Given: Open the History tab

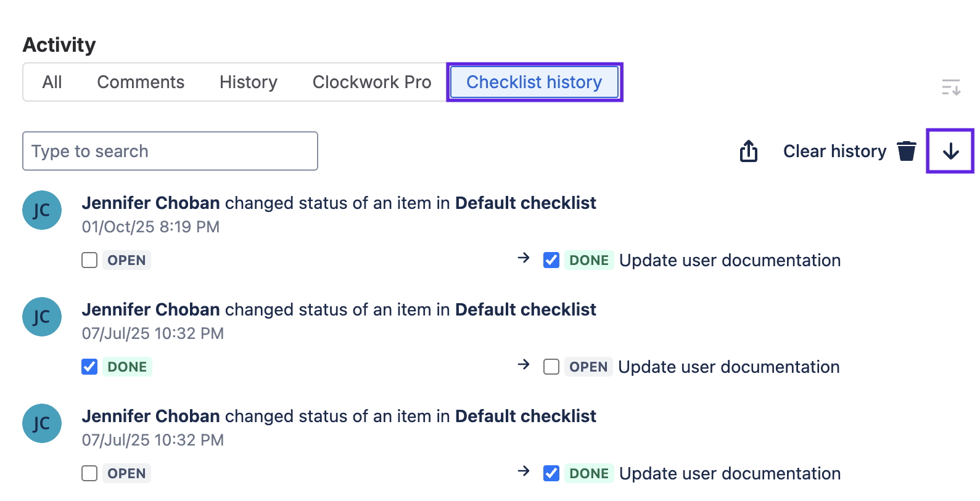Looking at the screenshot, I should (x=248, y=82).
